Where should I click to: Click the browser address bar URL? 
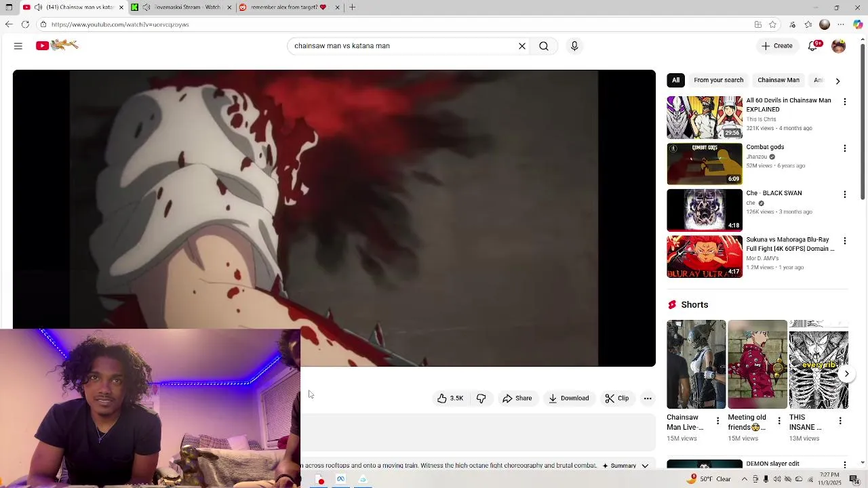click(x=120, y=24)
